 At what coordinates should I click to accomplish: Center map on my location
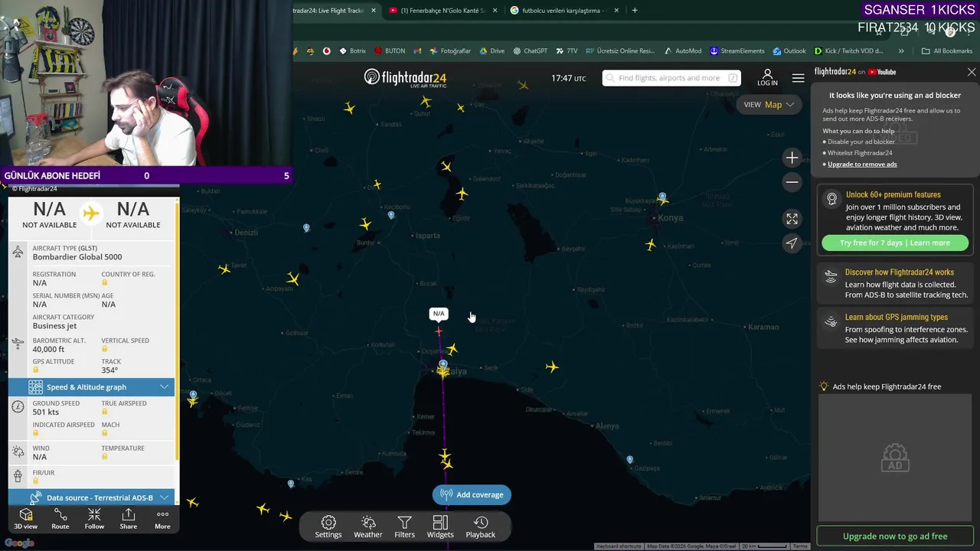[792, 243]
